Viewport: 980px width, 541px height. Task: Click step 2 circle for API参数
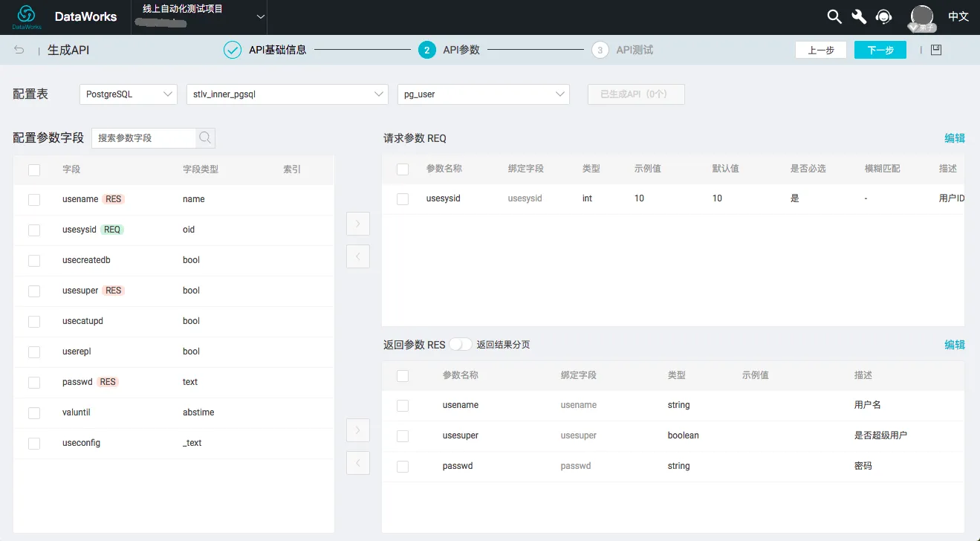pos(426,50)
